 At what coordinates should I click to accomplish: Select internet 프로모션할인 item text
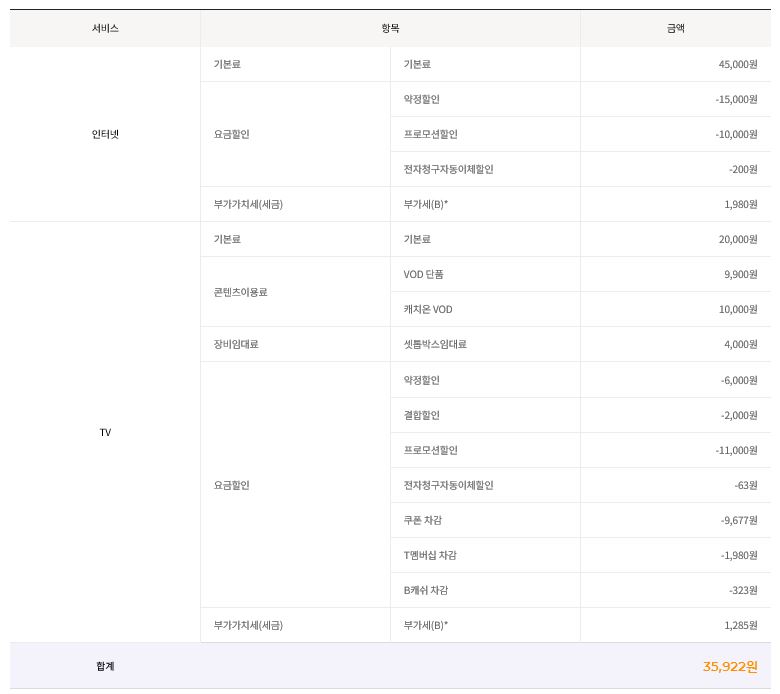(430, 134)
